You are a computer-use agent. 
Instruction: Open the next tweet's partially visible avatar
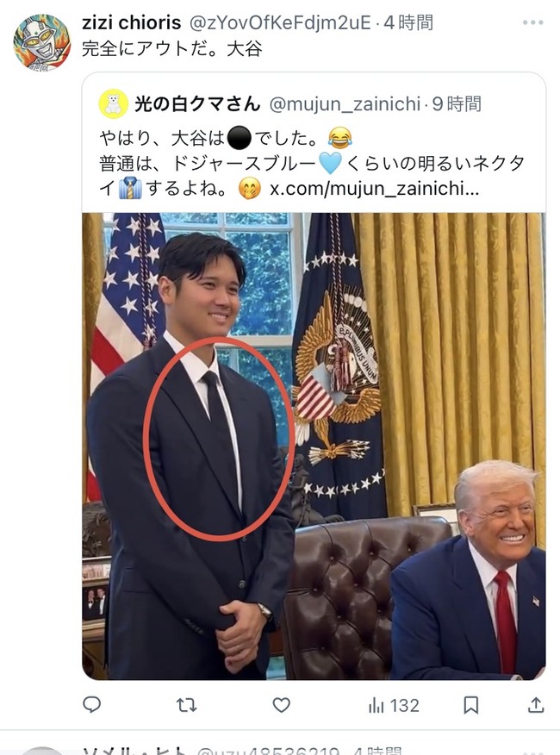pyautogui.click(x=42, y=750)
